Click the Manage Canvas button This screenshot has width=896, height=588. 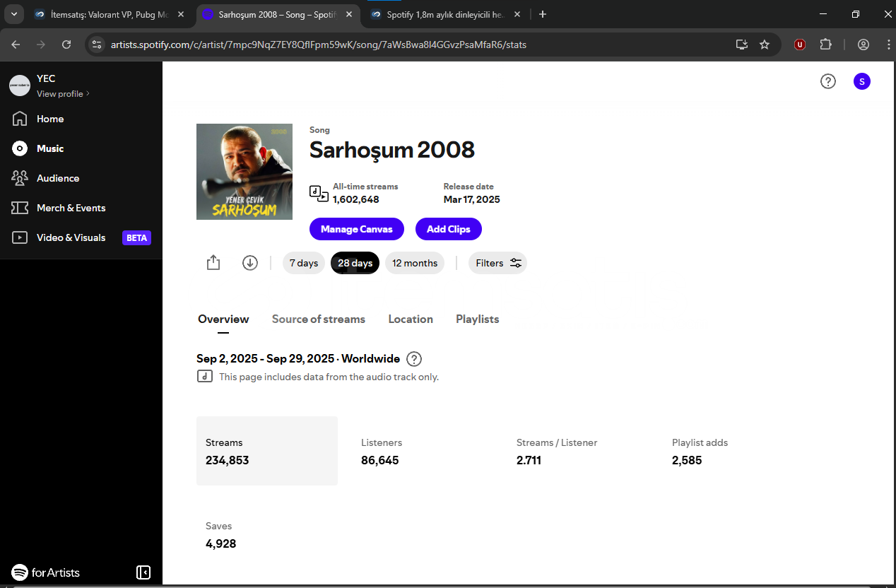point(356,229)
